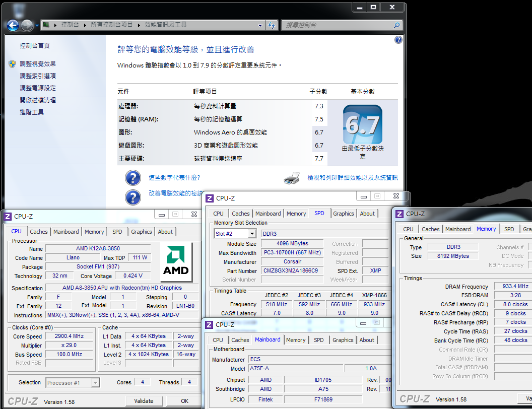Select Graphics tab in SPD window

[x=344, y=214]
